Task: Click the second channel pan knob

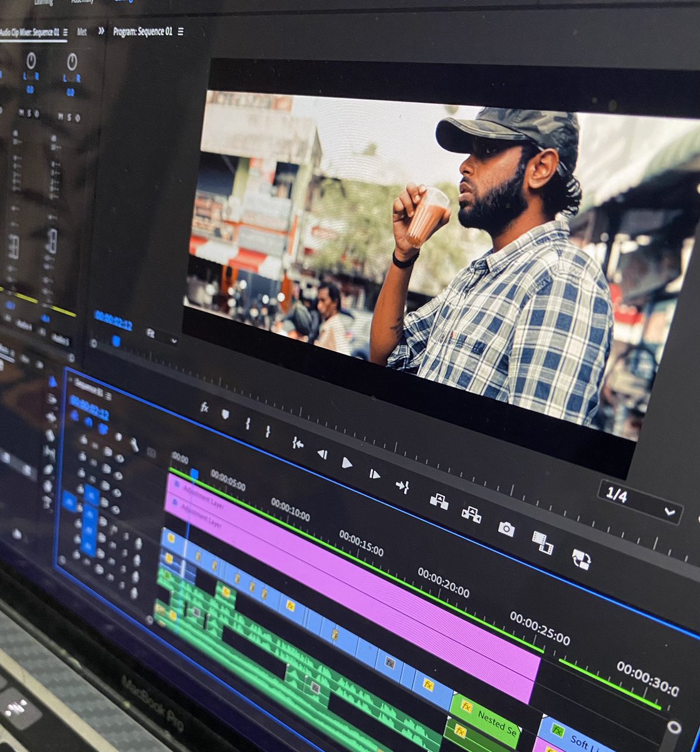Action: tap(72, 61)
